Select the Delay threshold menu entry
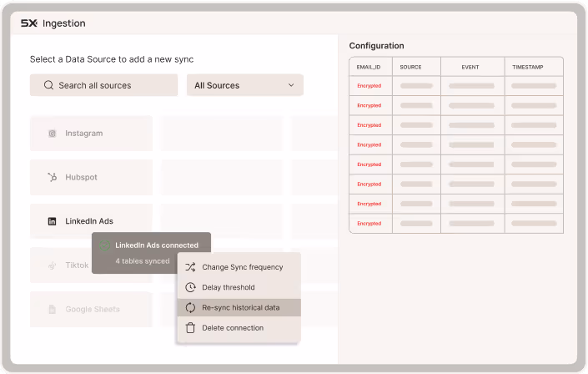This screenshot has height=374, width=588. pos(239,287)
